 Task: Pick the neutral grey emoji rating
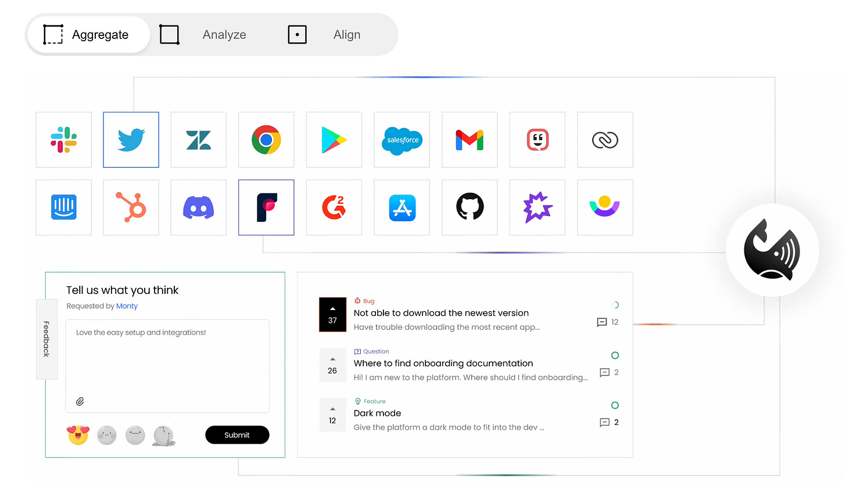pyautogui.click(x=135, y=435)
